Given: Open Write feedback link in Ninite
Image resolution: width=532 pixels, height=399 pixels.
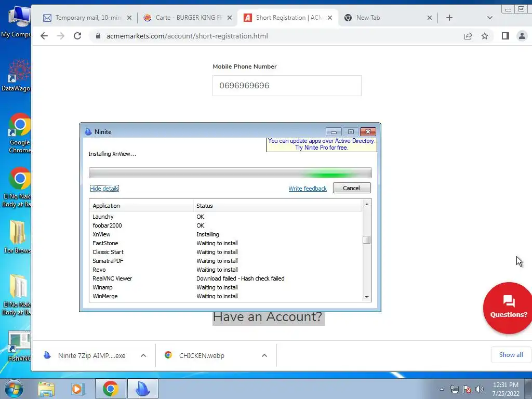Looking at the screenshot, I should [x=308, y=189].
